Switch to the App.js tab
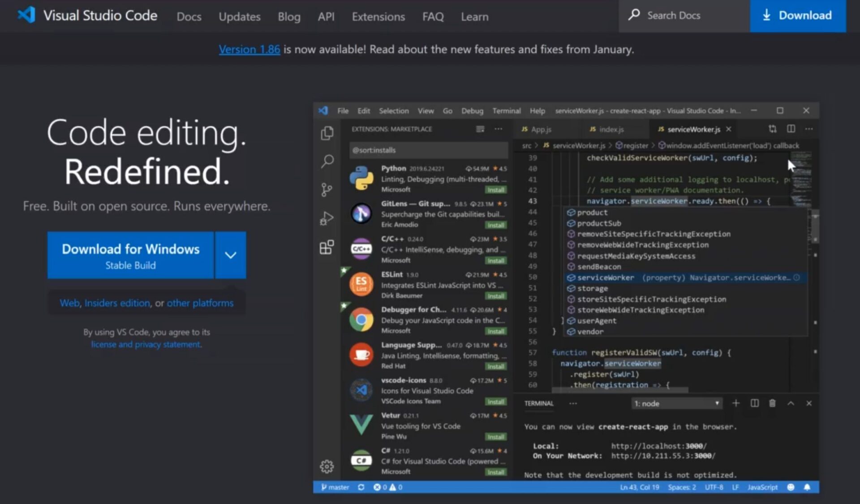The height and width of the screenshot is (504, 860). [x=540, y=129]
